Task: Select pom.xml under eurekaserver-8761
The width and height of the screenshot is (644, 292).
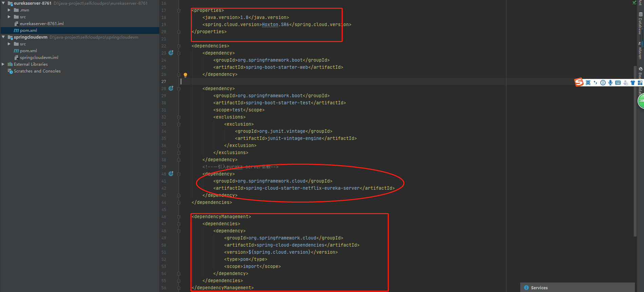Action: pos(80,30)
